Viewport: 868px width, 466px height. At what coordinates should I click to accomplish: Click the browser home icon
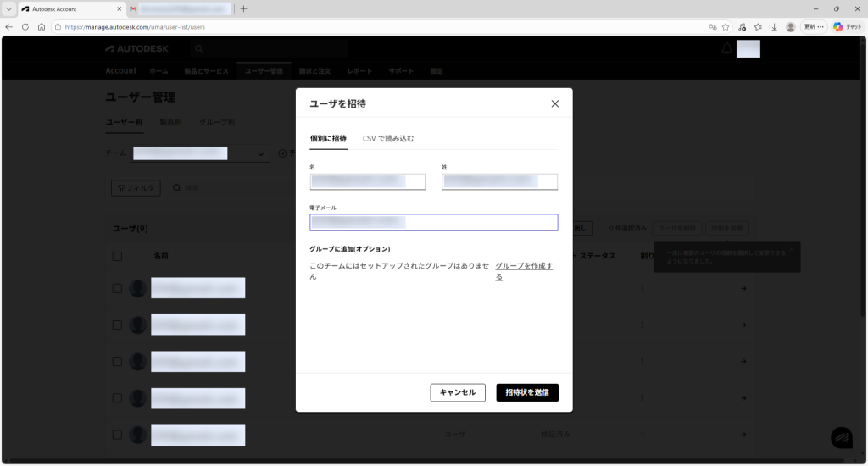click(x=42, y=26)
